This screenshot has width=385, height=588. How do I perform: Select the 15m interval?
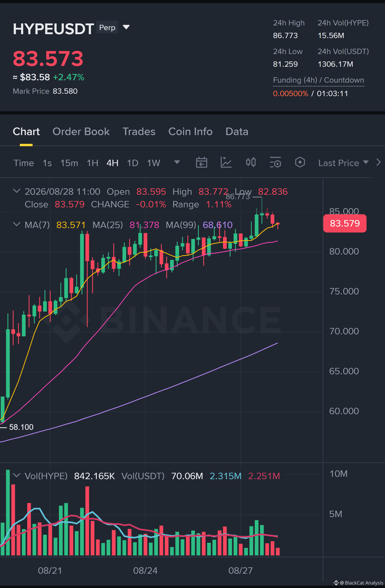69,163
